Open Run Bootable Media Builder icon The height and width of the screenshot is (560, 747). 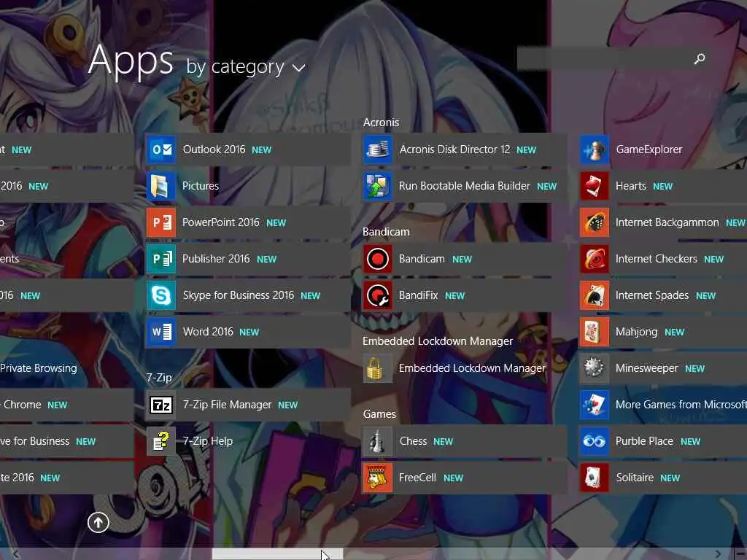pos(378,186)
